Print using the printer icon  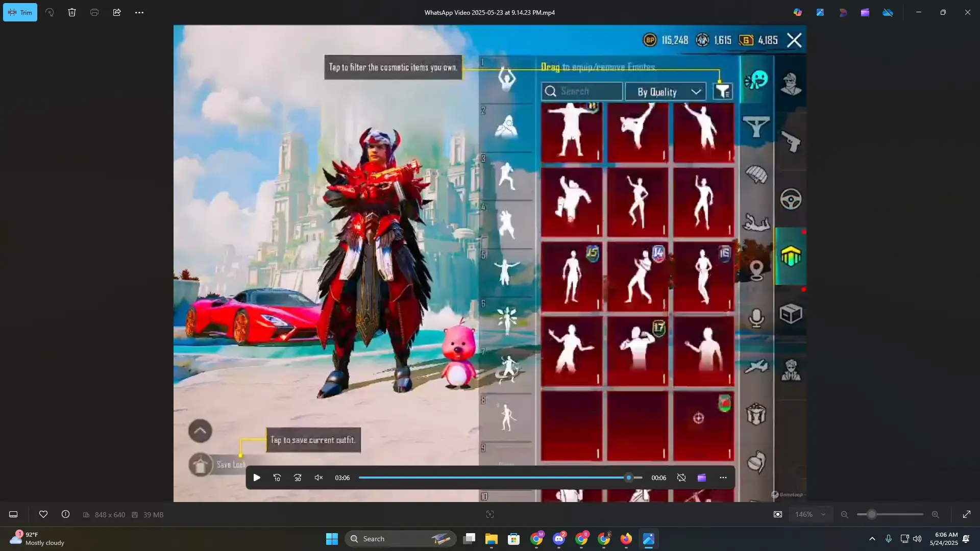[94, 12]
